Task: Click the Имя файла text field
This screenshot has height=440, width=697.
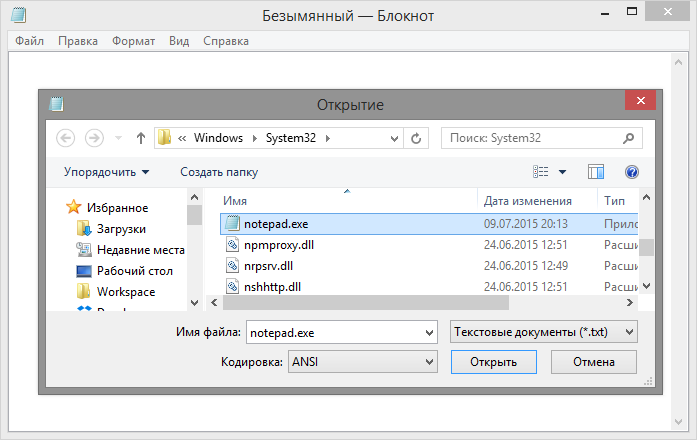Action: [334, 332]
